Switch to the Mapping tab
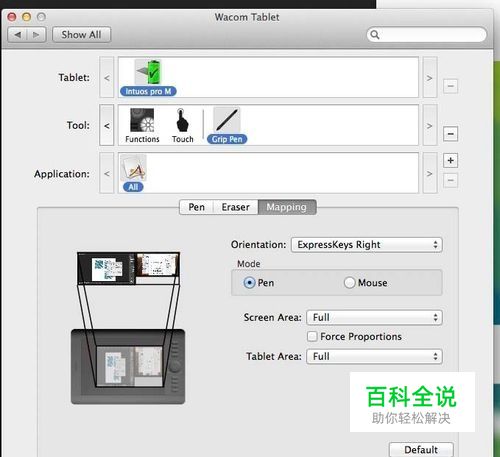Viewport: 500px width, 457px height. (287, 207)
